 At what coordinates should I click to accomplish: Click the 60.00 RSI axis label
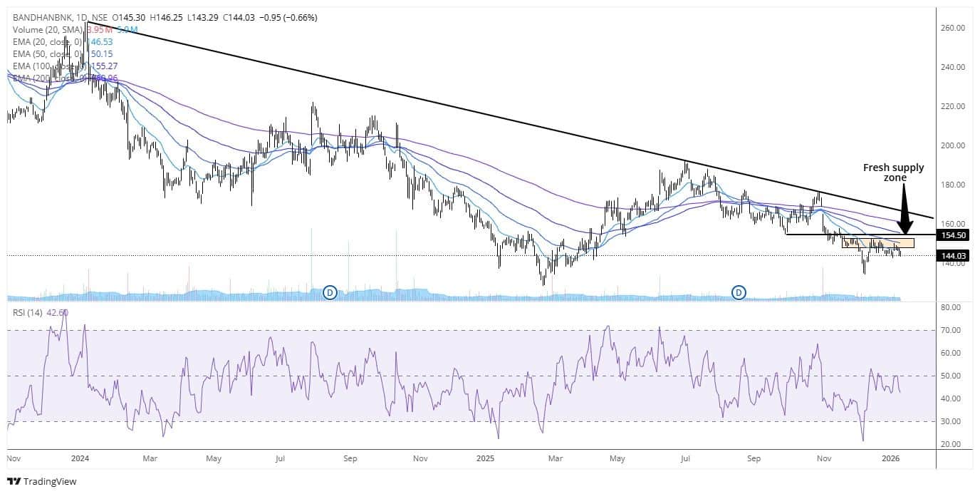[x=952, y=353]
